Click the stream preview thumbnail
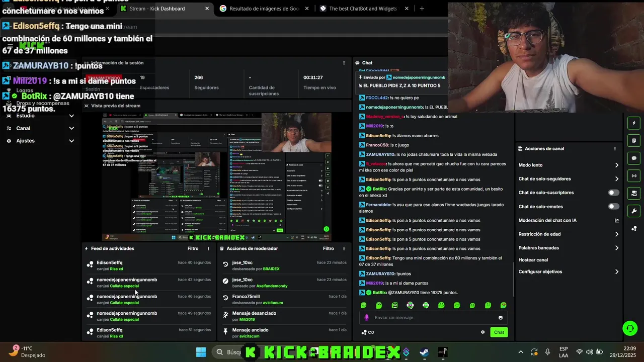Viewport: 644px width, 362px height. pyautogui.click(x=217, y=176)
